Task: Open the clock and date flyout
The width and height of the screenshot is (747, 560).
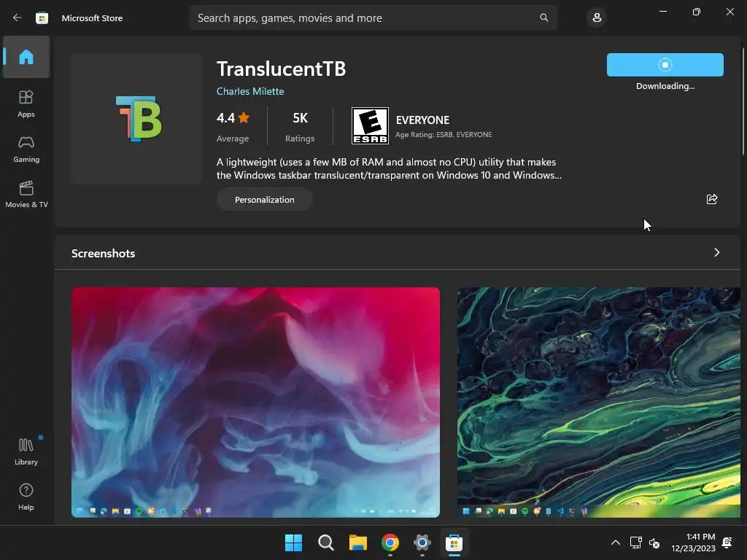Action: pyautogui.click(x=693, y=542)
